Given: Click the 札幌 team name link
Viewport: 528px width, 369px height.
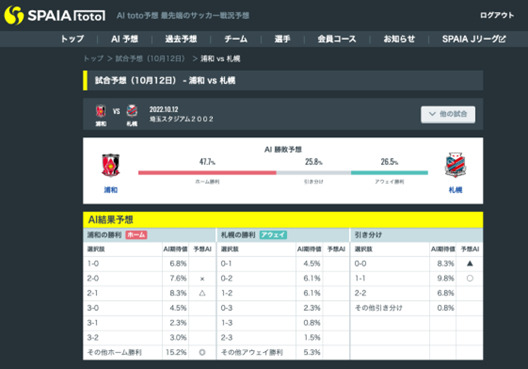Looking at the screenshot, I should [455, 190].
